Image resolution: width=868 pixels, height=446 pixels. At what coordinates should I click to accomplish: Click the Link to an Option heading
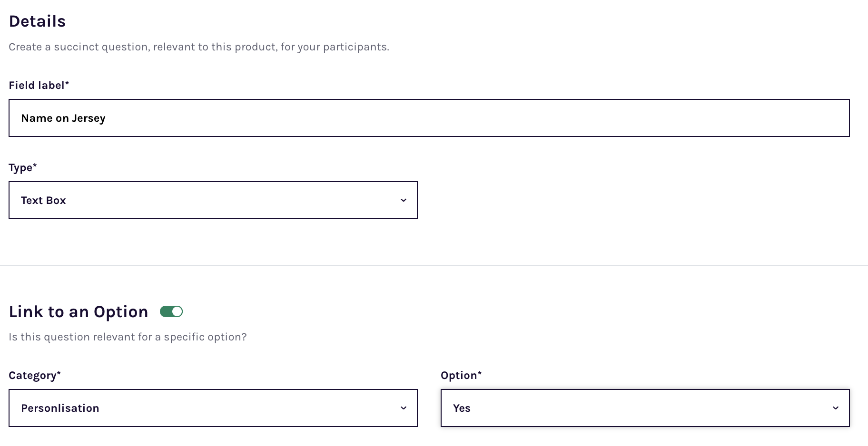point(79,312)
